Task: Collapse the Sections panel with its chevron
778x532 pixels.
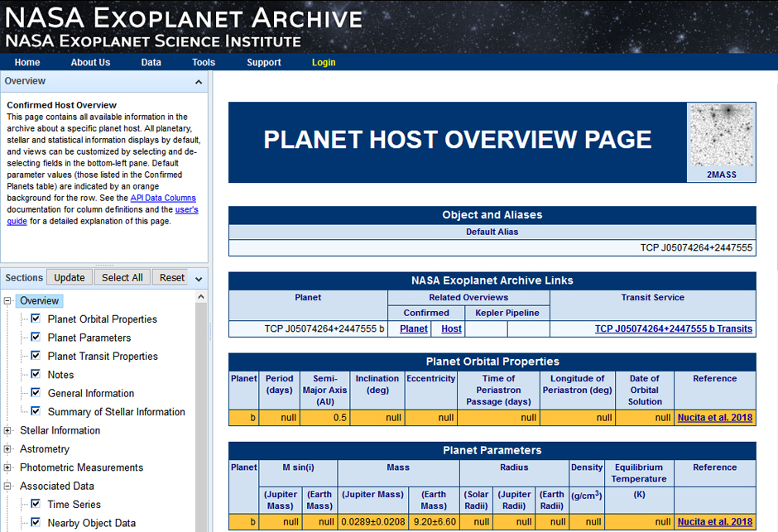Action: 199,279
